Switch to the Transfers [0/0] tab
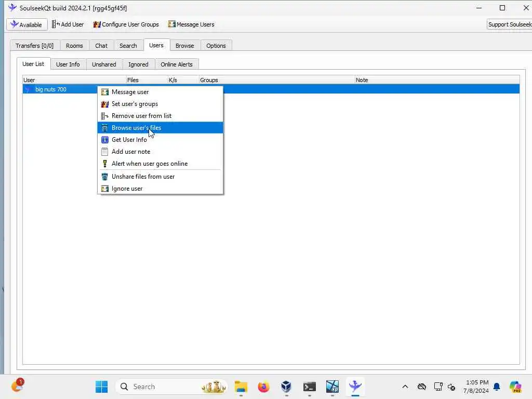 point(35,46)
